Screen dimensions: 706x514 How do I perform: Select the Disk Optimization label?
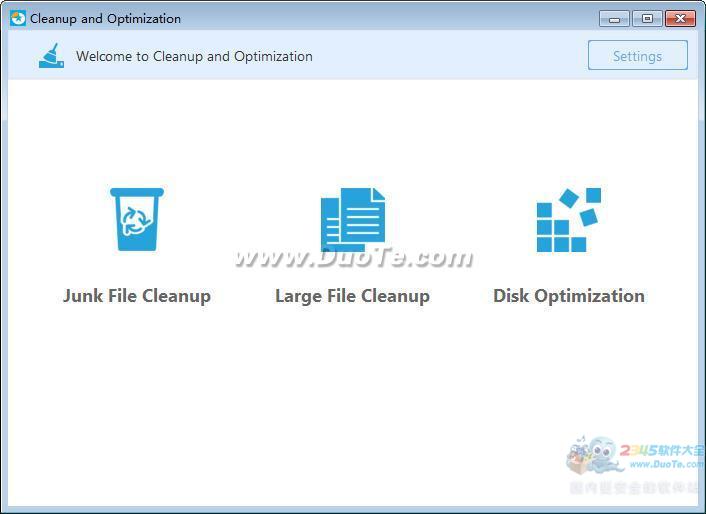click(569, 296)
